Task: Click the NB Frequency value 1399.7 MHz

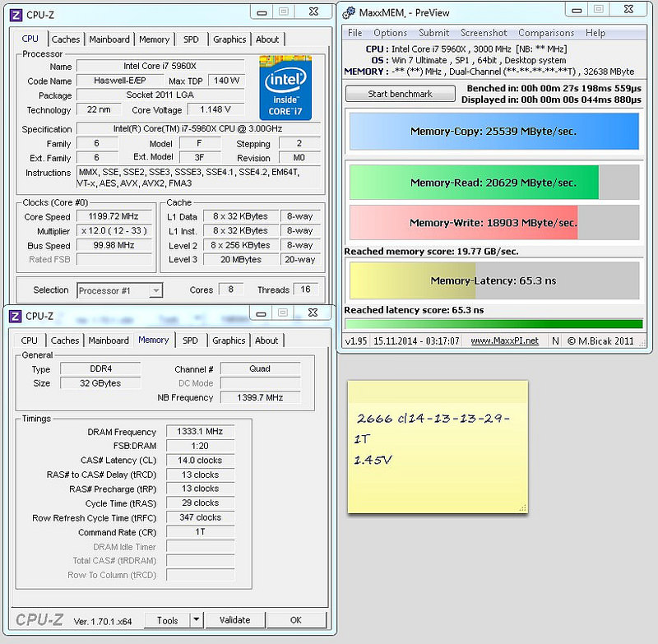Action: coord(260,397)
